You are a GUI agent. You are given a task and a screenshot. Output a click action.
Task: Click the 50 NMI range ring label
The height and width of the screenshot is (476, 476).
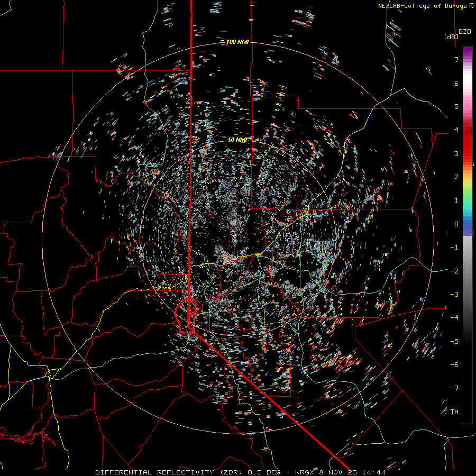tap(237, 140)
